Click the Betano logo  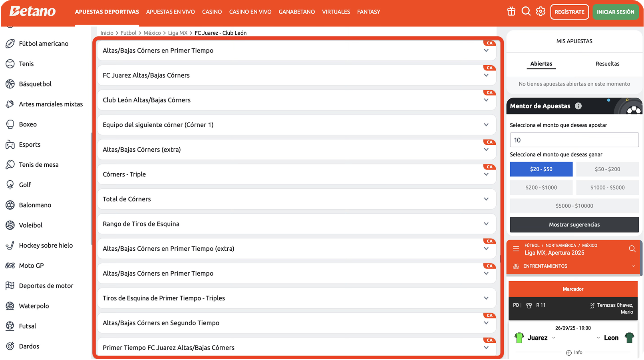[x=33, y=12]
